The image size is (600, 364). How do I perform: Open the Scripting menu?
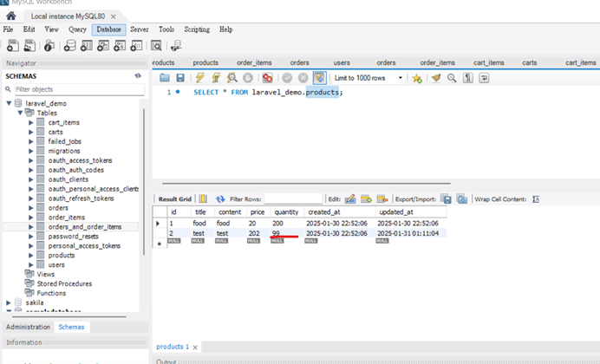click(x=197, y=29)
